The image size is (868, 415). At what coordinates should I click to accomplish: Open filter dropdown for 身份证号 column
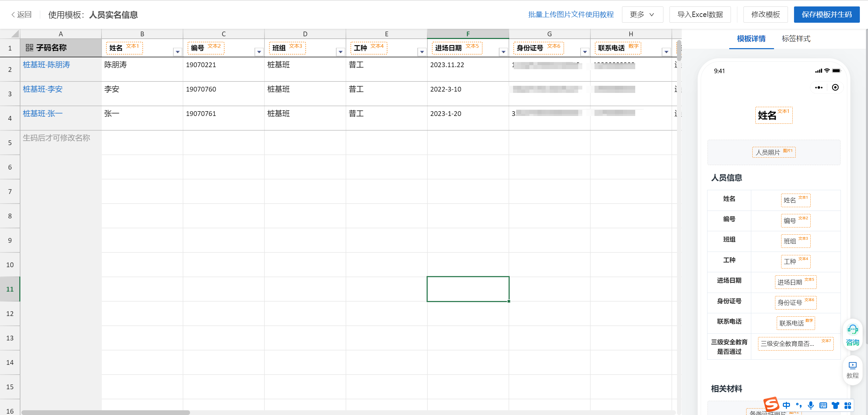coord(585,52)
